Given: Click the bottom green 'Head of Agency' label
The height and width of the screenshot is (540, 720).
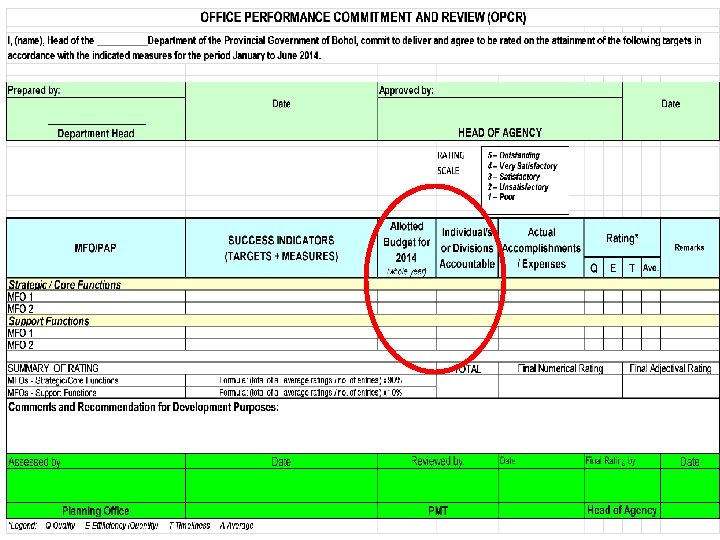Looking at the screenshot, I should (x=622, y=510).
